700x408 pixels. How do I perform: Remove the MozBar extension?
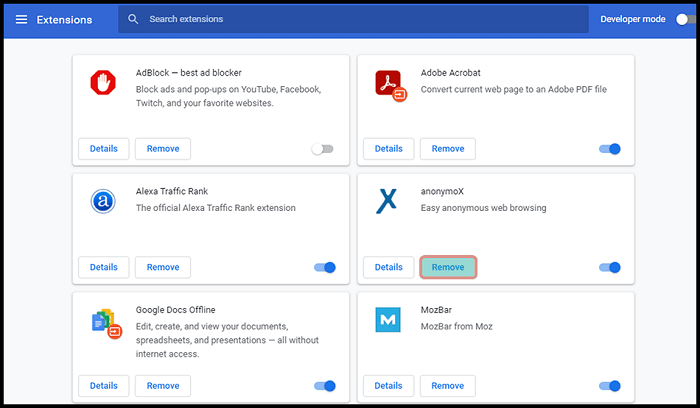point(448,386)
